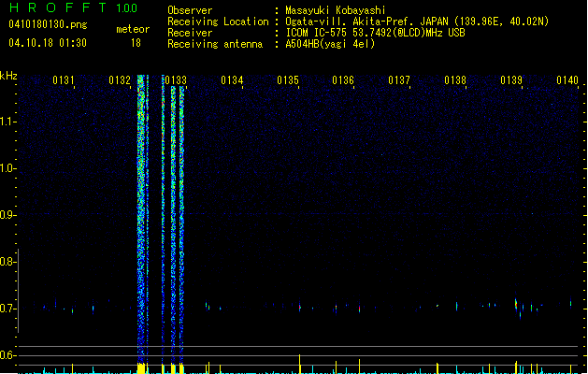Click the Observer label

[x=190, y=10]
